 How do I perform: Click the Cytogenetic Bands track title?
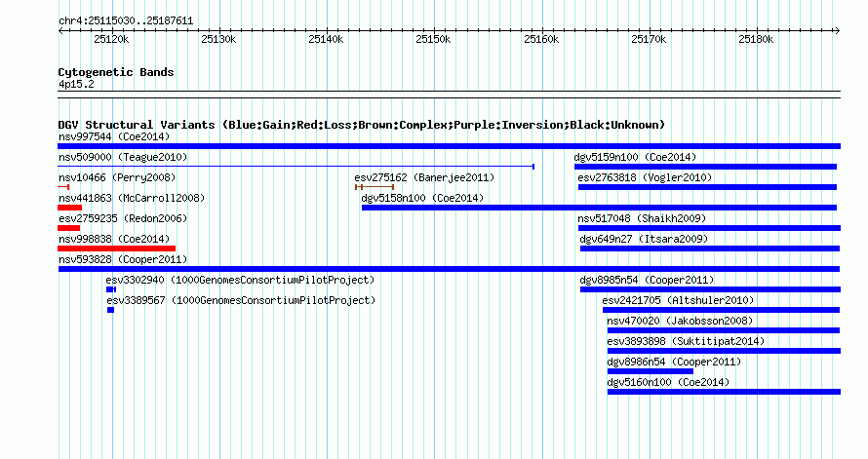[116, 72]
